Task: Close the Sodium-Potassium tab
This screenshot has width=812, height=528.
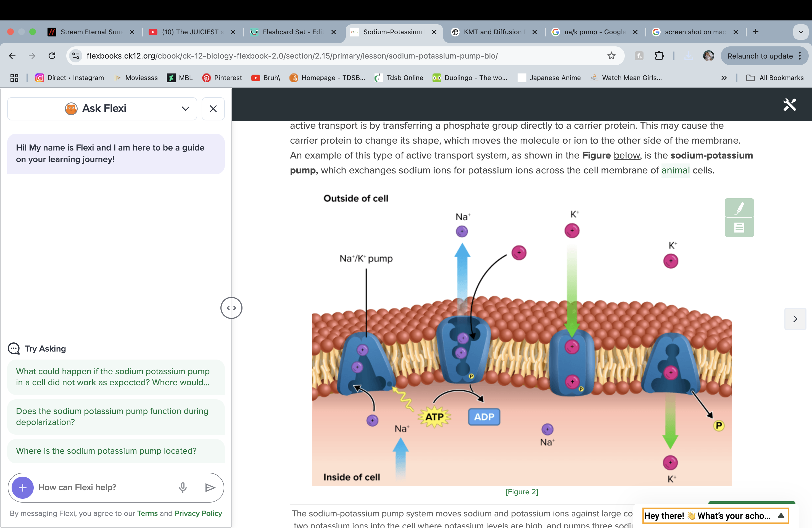Action: coord(434,32)
